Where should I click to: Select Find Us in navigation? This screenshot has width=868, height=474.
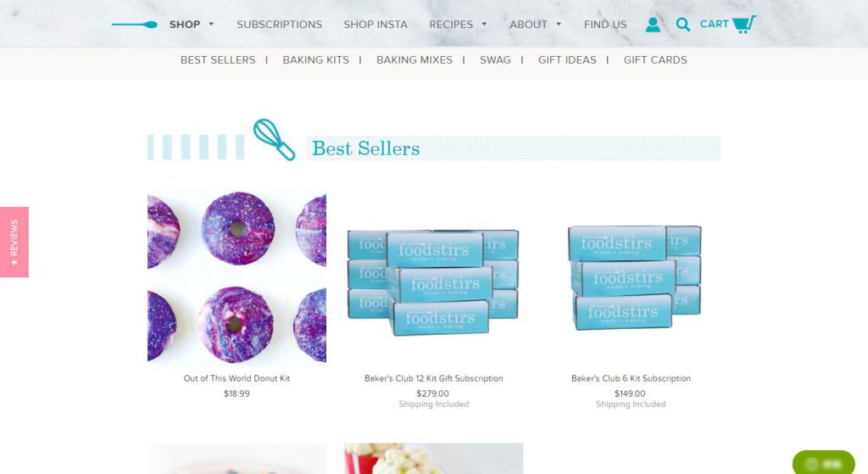[x=605, y=25]
